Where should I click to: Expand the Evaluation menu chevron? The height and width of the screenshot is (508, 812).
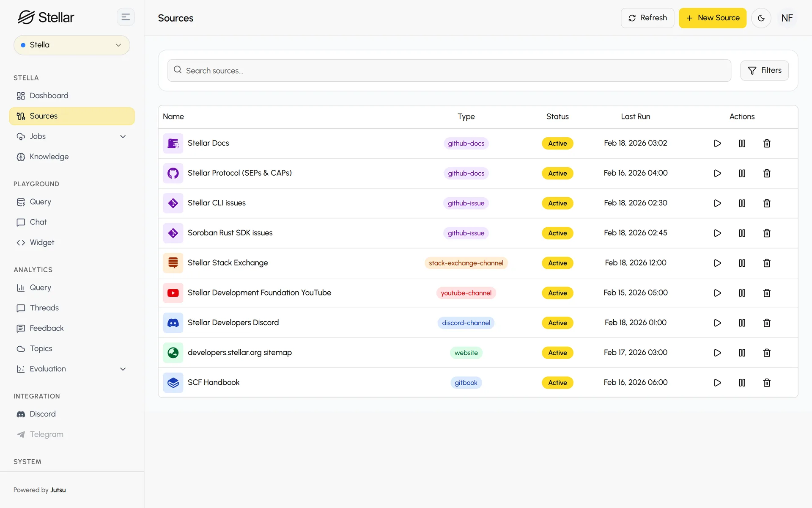tap(123, 369)
